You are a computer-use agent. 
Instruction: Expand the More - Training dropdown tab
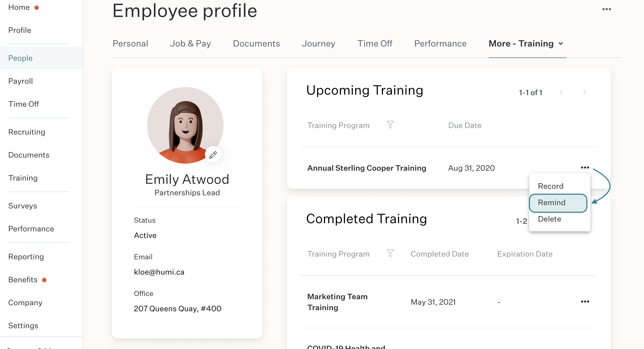pos(526,43)
